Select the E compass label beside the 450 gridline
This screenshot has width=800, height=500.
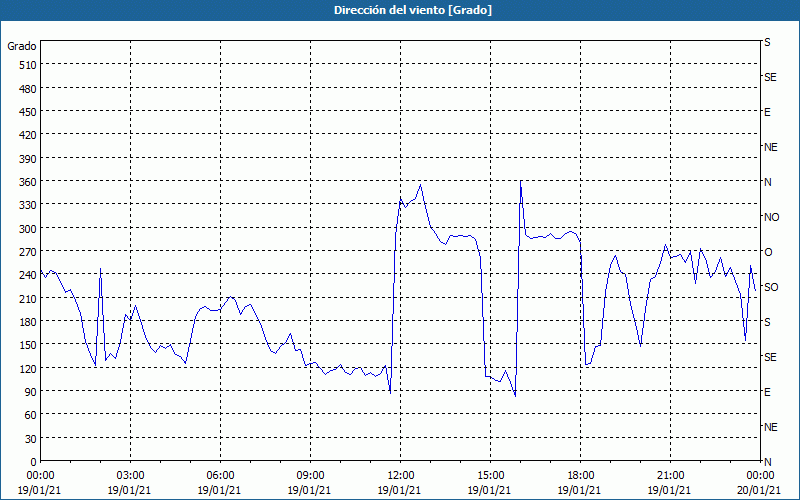(x=767, y=112)
